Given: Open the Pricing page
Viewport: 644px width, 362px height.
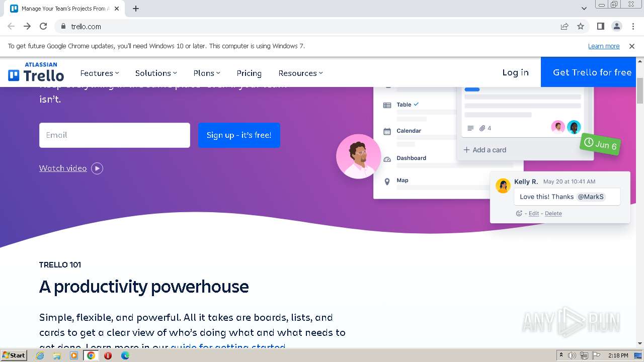Looking at the screenshot, I should tap(249, 73).
